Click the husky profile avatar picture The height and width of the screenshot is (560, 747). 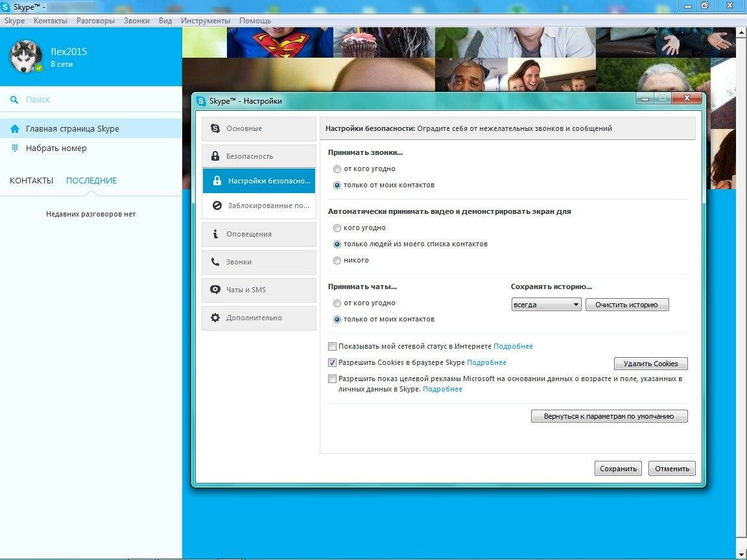pyautogui.click(x=26, y=56)
